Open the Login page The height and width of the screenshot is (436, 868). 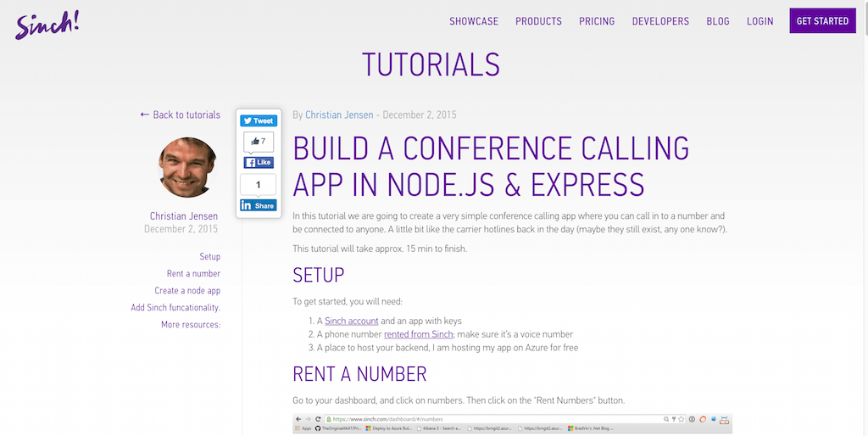(x=760, y=21)
